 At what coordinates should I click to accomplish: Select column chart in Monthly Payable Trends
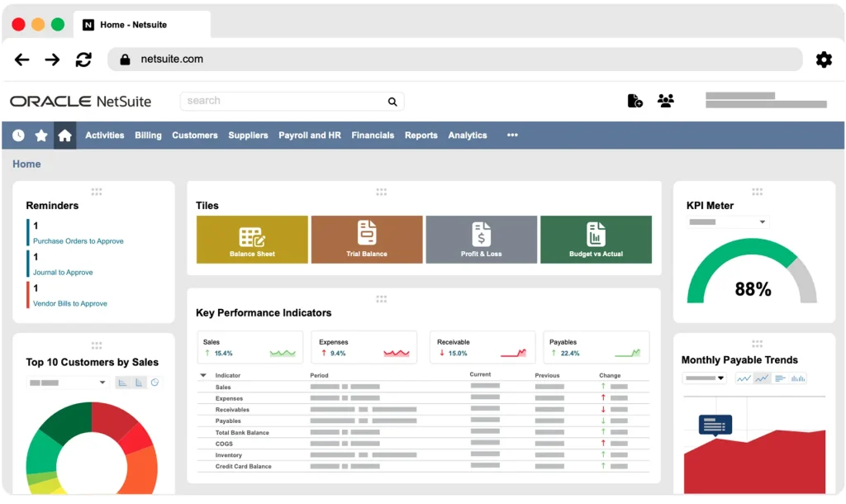(798, 378)
